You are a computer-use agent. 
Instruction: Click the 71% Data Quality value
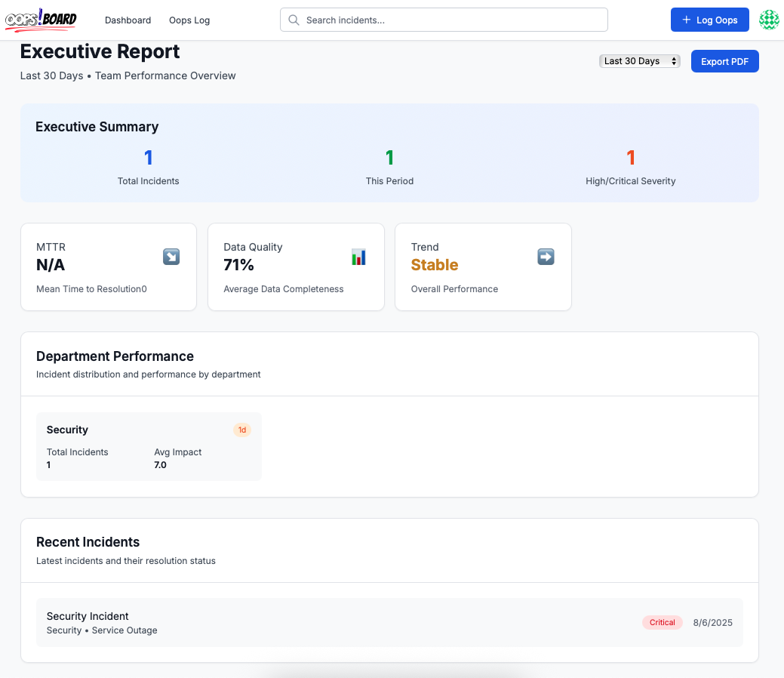pos(239,265)
